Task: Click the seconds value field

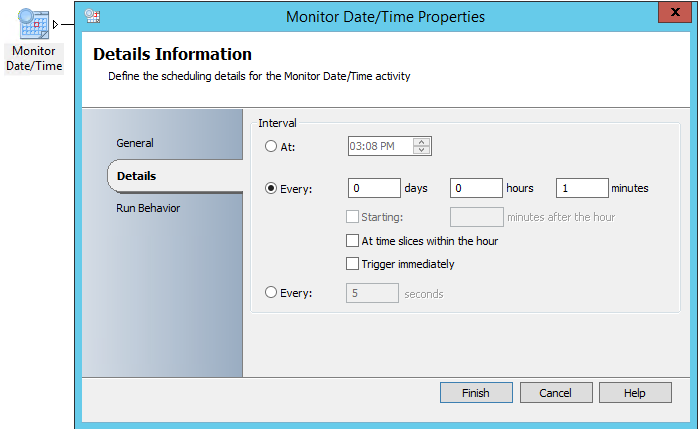Action: 372,293
